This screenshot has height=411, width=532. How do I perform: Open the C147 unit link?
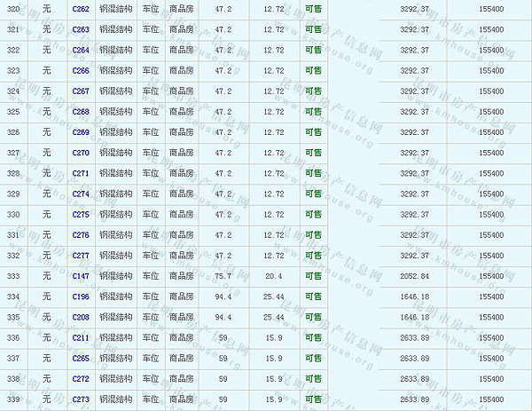tap(81, 276)
